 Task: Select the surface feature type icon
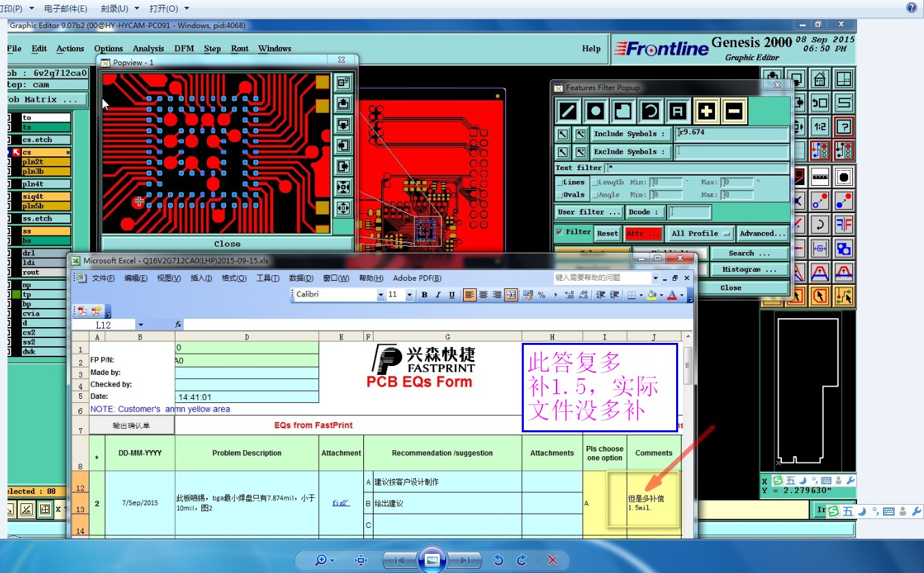(x=624, y=111)
